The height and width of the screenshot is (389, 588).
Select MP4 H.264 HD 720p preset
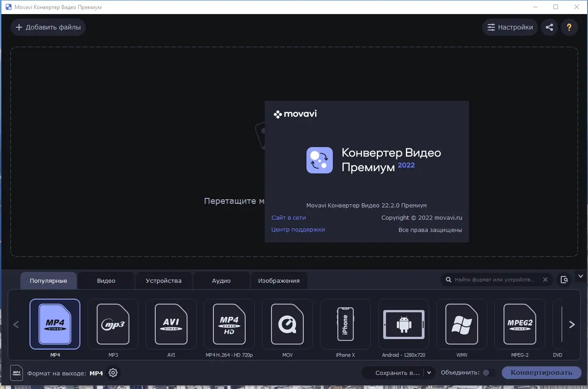point(229,324)
